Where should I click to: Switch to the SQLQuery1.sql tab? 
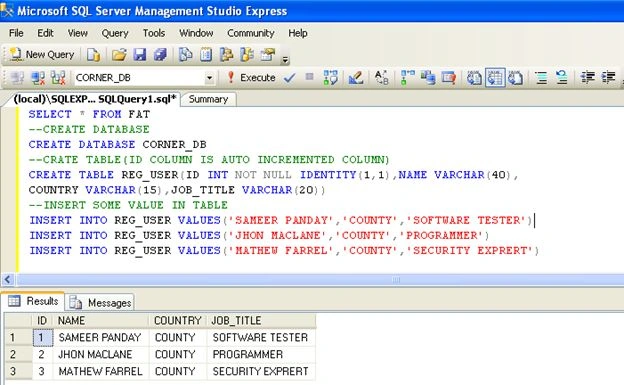95,99
